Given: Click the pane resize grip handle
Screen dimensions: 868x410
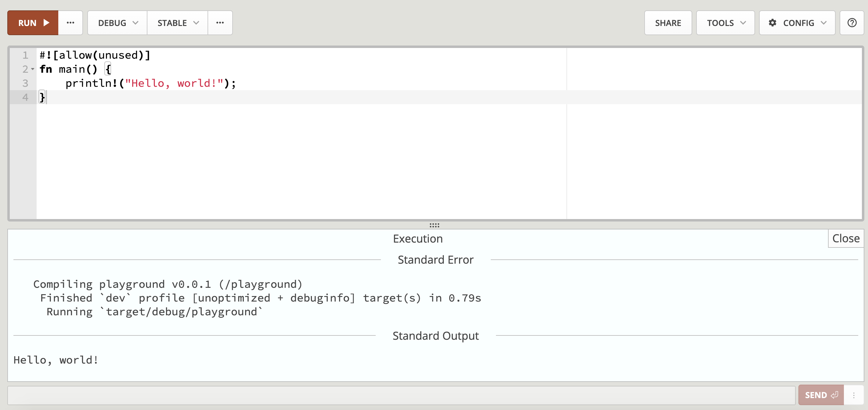Looking at the screenshot, I should click(x=434, y=225).
